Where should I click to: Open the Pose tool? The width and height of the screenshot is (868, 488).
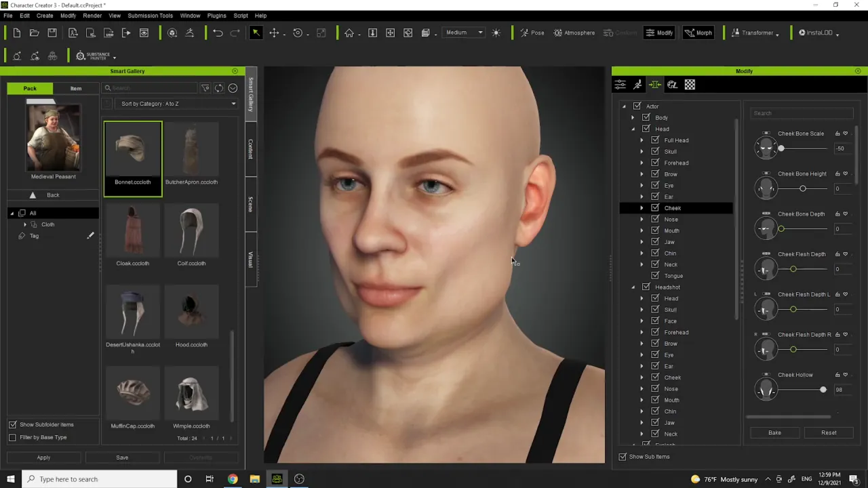[532, 33]
